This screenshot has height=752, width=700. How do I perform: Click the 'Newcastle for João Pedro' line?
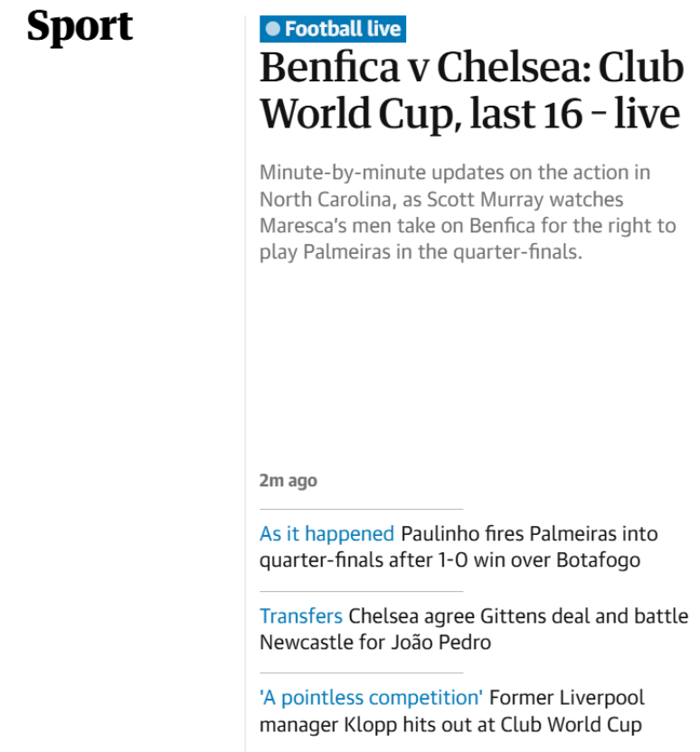pyautogui.click(x=375, y=643)
